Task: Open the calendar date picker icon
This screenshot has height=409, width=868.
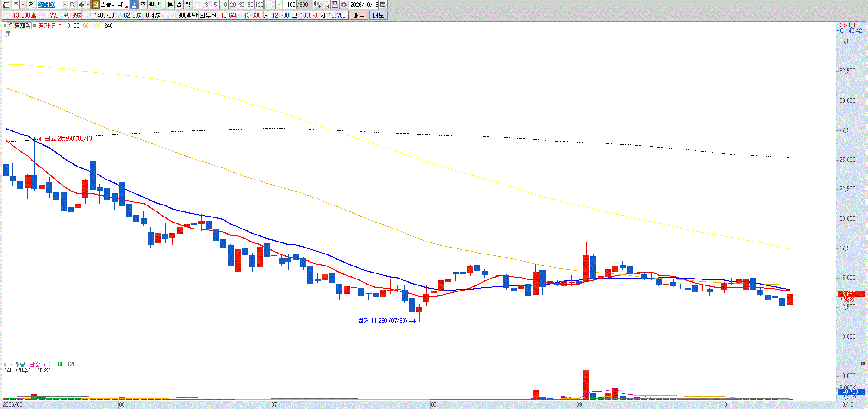Action: tap(383, 5)
